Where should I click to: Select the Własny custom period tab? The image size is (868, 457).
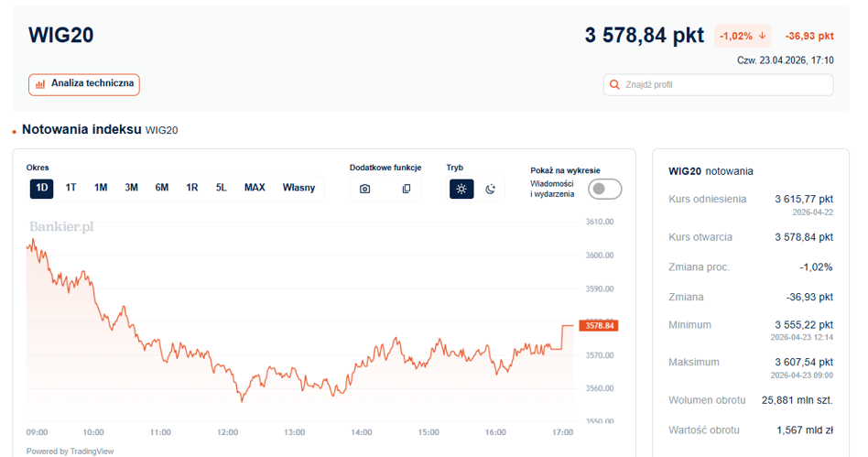coord(298,188)
